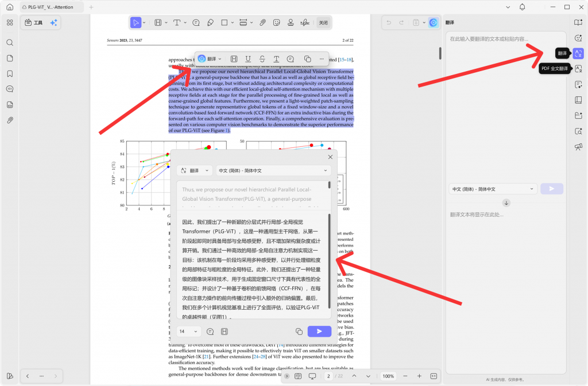The width and height of the screenshot is (588, 386).
Task: Underline selected text from floating toolbar
Action: [248, 59]
